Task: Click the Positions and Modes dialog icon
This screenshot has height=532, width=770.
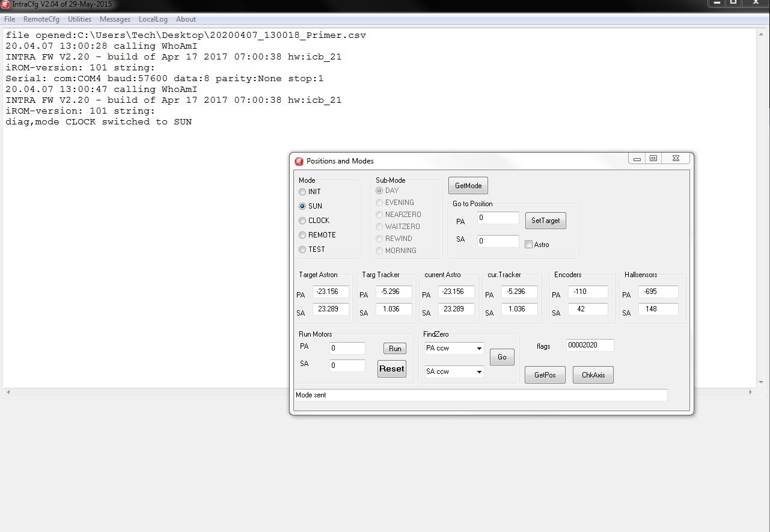Action: coord(299,161)
